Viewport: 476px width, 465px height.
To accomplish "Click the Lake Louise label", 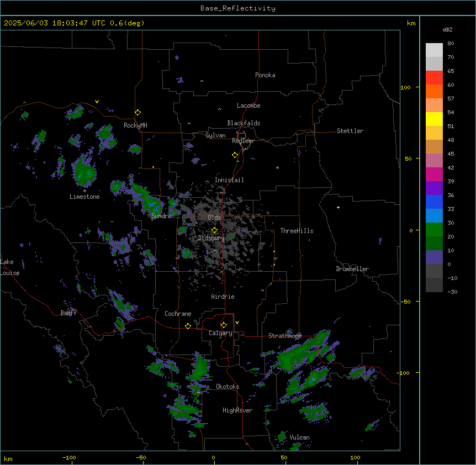I will (9, 267).
